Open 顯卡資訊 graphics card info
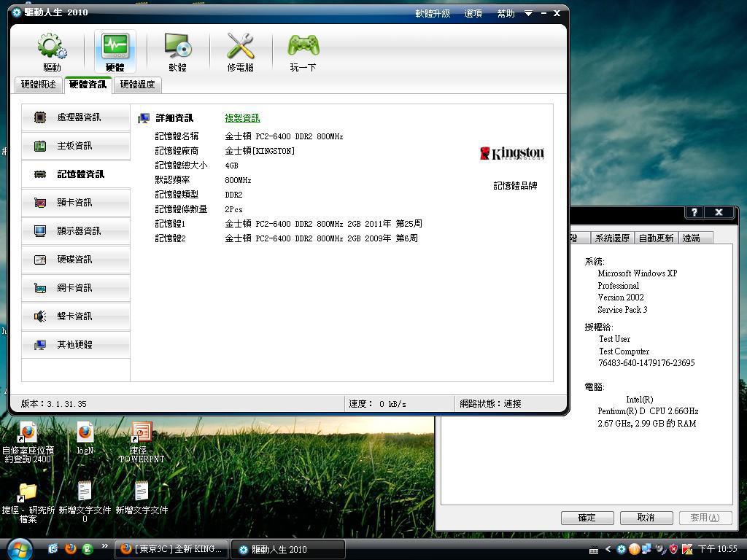 point(76,203)
